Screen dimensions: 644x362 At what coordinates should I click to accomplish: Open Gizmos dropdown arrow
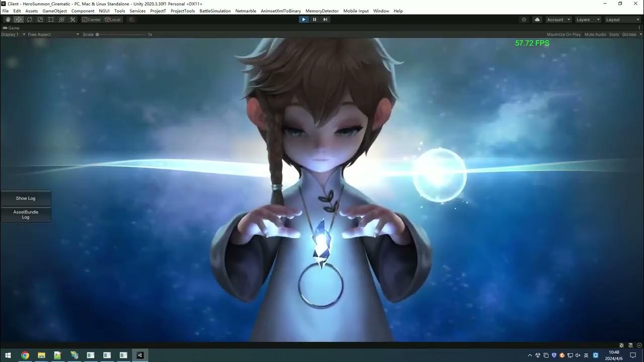coord(640,34)
